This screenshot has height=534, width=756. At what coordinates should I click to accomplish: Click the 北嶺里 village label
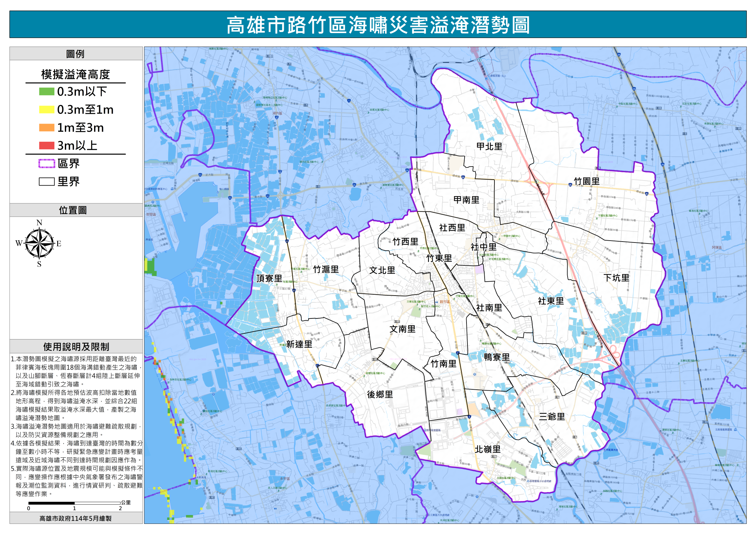tap(487, 449)
